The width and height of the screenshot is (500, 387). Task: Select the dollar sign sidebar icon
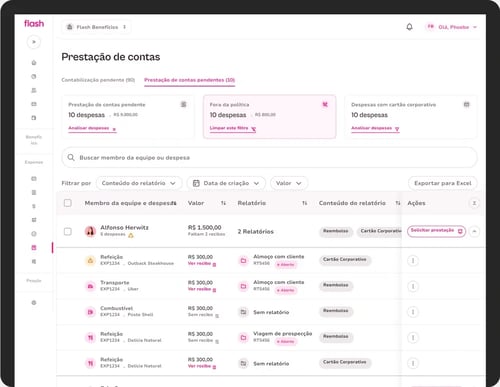[x=34, y=206]
